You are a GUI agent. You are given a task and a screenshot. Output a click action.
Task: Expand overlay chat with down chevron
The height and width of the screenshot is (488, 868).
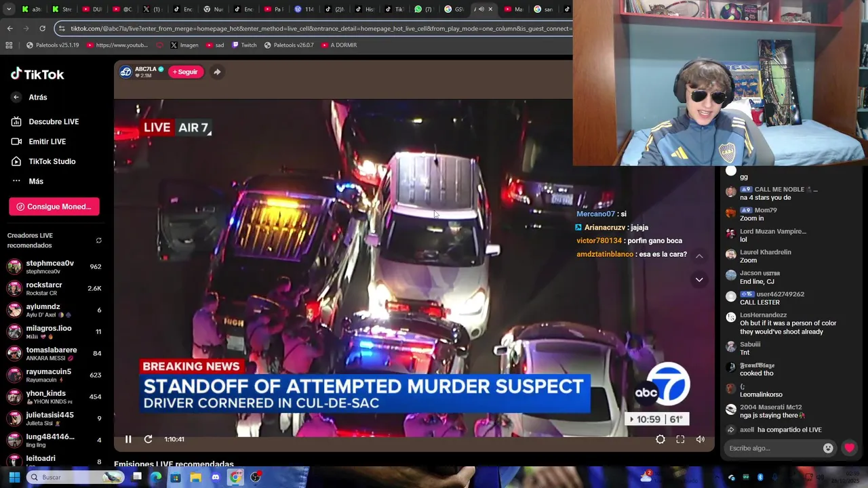point(699,279)
